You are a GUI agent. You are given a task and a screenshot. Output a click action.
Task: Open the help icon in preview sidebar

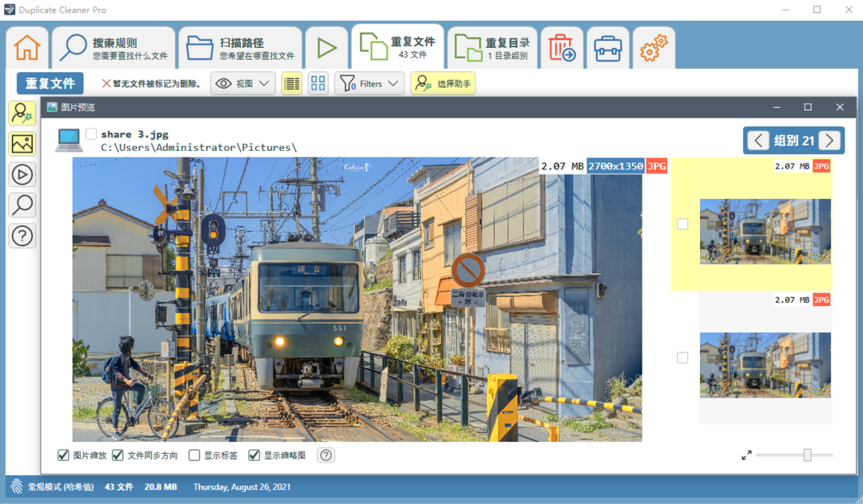(22, 236)
